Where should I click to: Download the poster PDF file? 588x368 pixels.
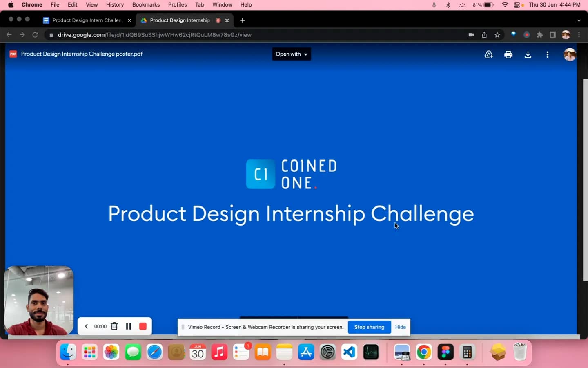click(x=528, y=54)
